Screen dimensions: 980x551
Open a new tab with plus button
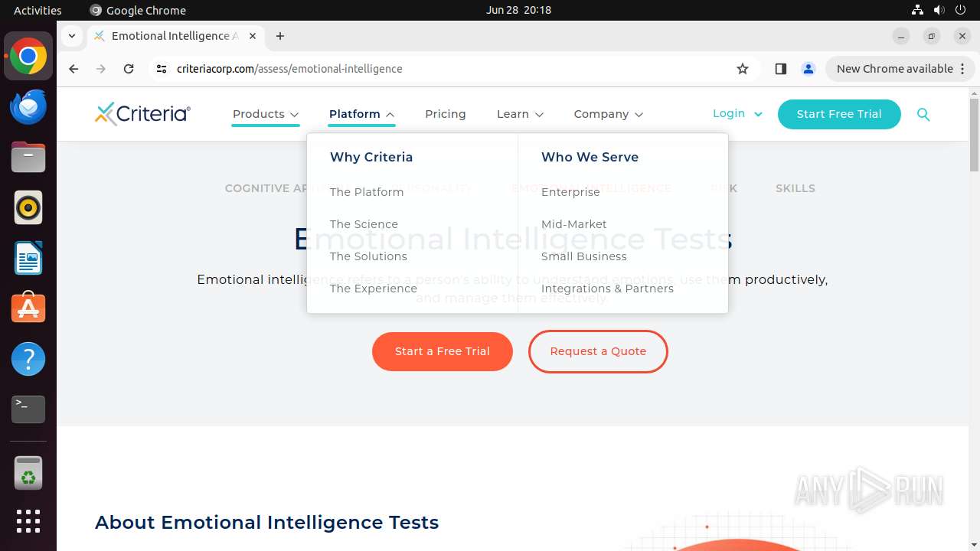coord(280,36)
